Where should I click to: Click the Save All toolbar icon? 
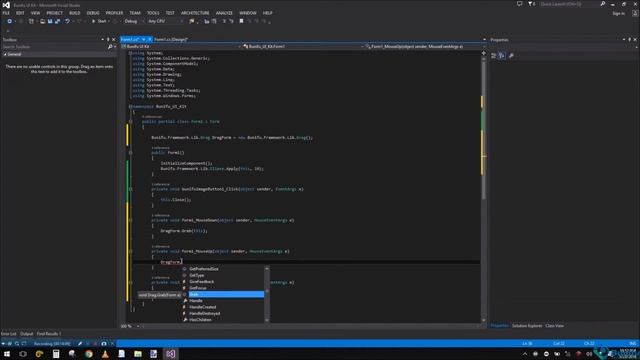pos(57,21)
